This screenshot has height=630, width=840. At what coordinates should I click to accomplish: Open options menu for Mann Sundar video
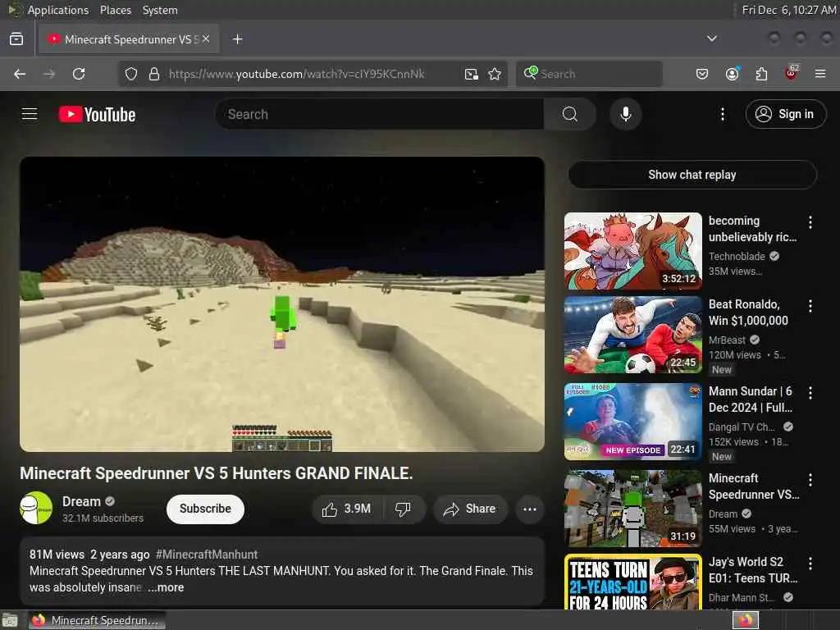pyautogui.click(x=810, y=393)
